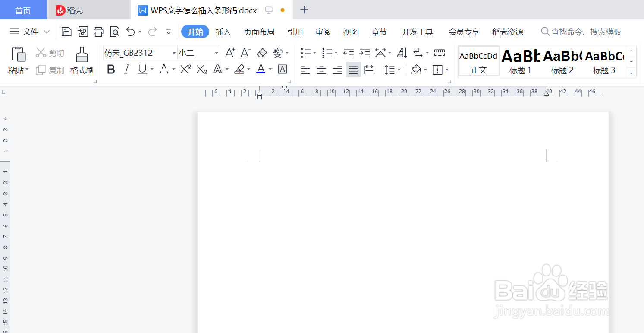
Task: Expand quick access toolbar customize arrow
Action: tap(169, 32)
